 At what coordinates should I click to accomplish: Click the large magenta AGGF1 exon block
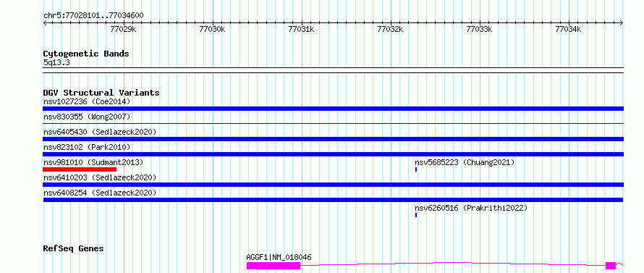pos(274,266)
